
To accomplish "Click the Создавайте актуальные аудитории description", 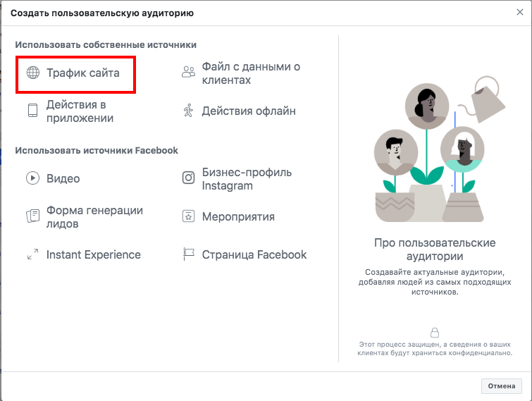I will pos(435,282).
